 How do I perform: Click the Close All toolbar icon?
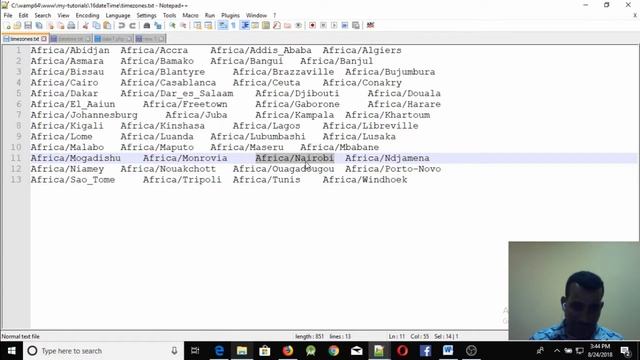[x=60, y=26]
